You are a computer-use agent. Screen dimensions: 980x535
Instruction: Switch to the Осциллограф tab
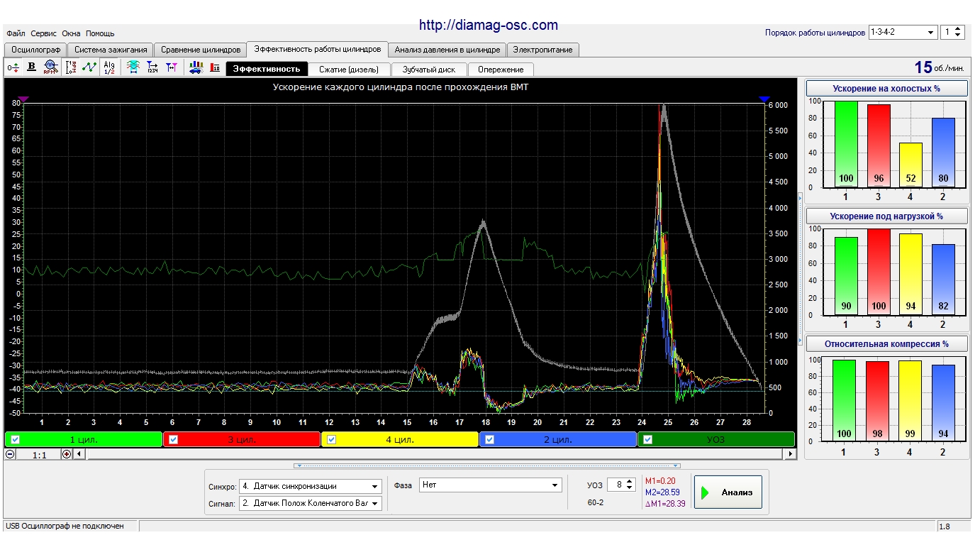tap(36, 50)
